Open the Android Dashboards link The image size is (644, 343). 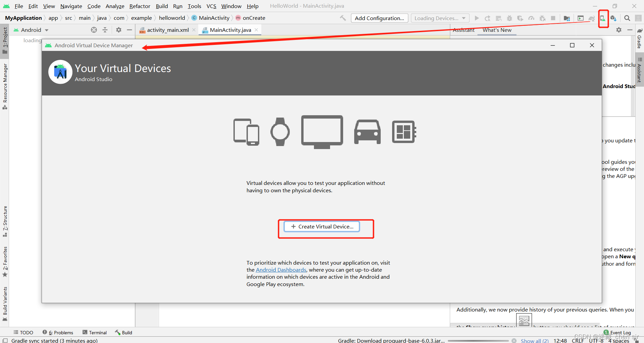[281, 270]
